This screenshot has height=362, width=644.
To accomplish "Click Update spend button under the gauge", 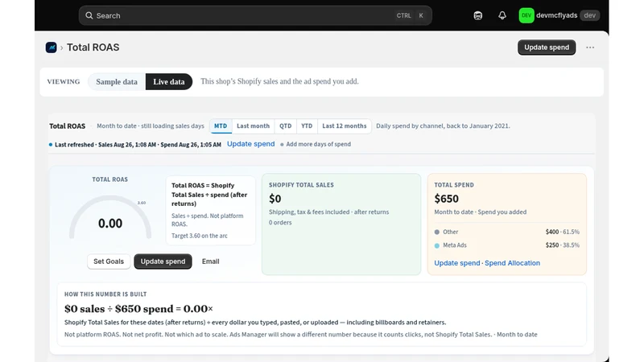I will click(163, 261).
